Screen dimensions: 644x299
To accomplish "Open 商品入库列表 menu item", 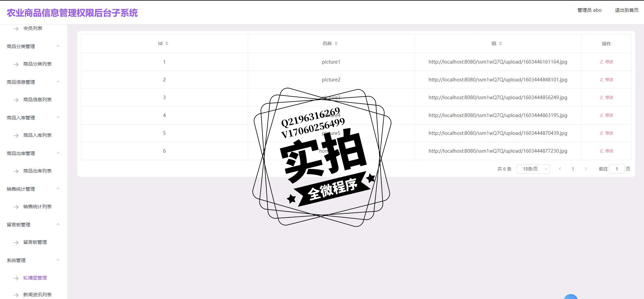I will (x=37, y=135).
